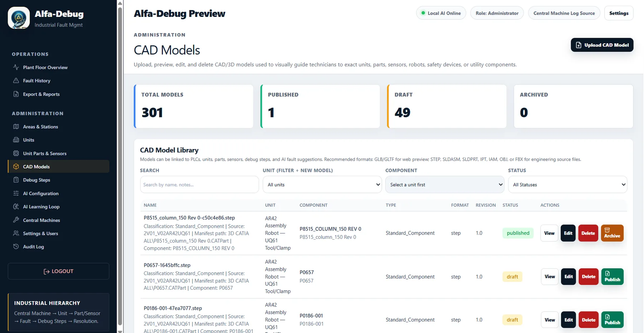
Task: Open the Unit filter dropdown
Action: 322,184
